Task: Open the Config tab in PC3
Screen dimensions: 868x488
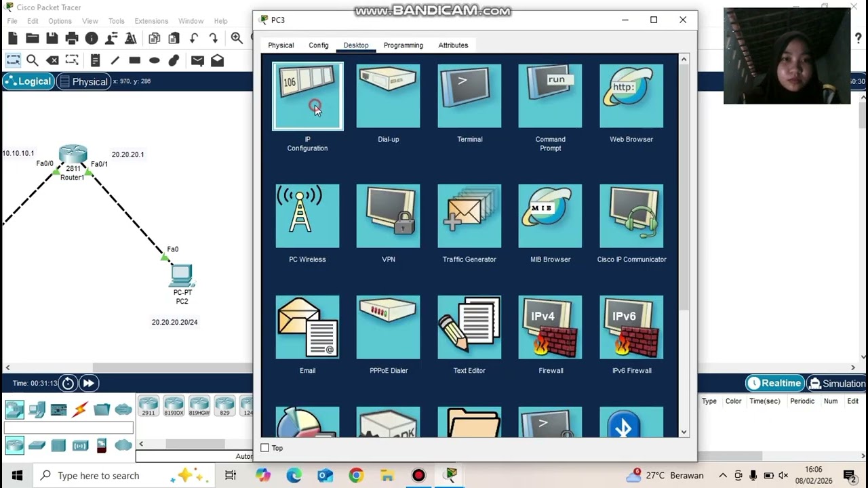Action: 319,45
